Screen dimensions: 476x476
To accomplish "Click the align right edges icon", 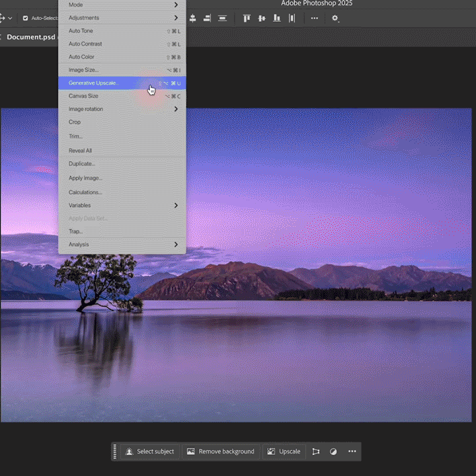I will [207, 19].
